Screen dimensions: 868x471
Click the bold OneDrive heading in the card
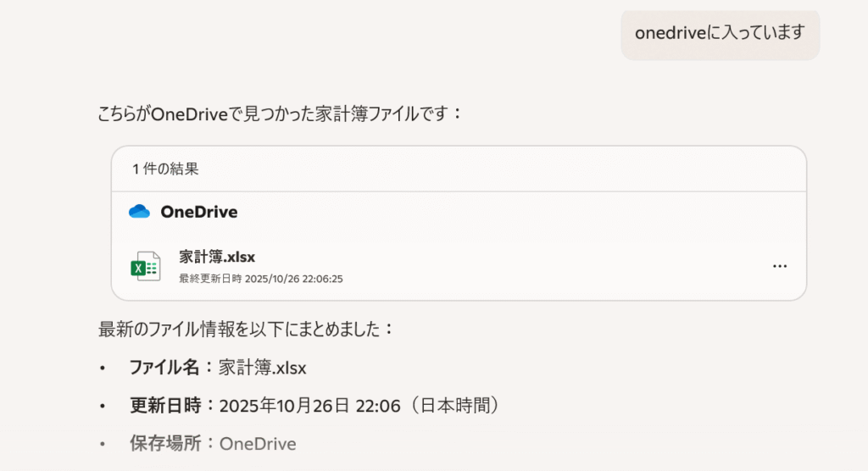point(199,212)
